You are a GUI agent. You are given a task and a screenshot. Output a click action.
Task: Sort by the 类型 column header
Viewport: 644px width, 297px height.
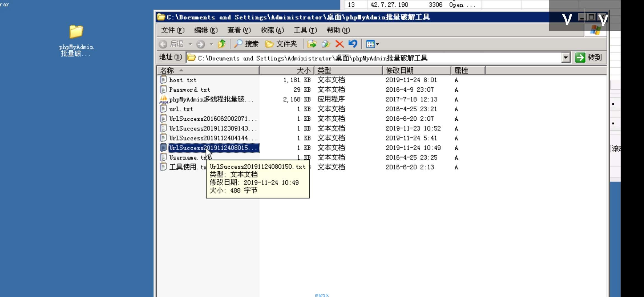pyautogui.click(x=348, y=70)
